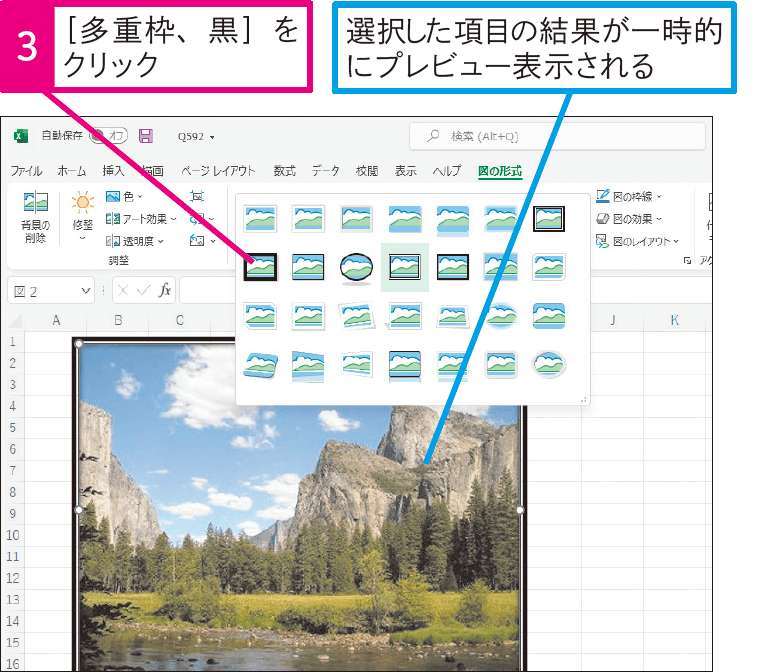Click the picture's right-middle resize handle
Viewport: 783px width, 672px height.
point(520,510)
